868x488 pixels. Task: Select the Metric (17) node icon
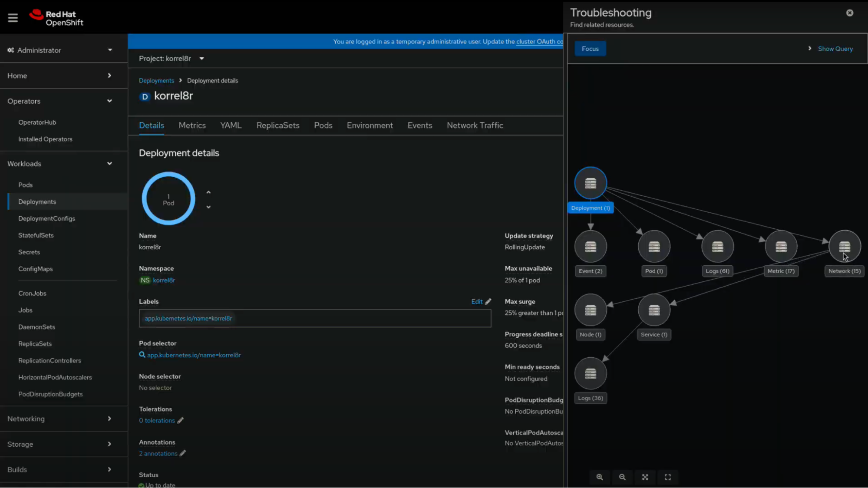point(781,247)
